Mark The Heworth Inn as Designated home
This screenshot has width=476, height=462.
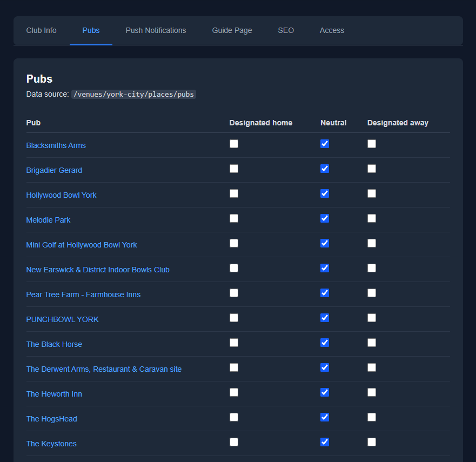(234, 393)
